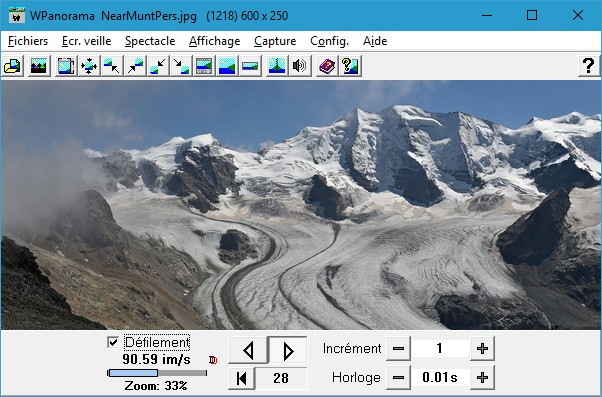
Task: Open the Aide menu
Action: click(375, 41)
